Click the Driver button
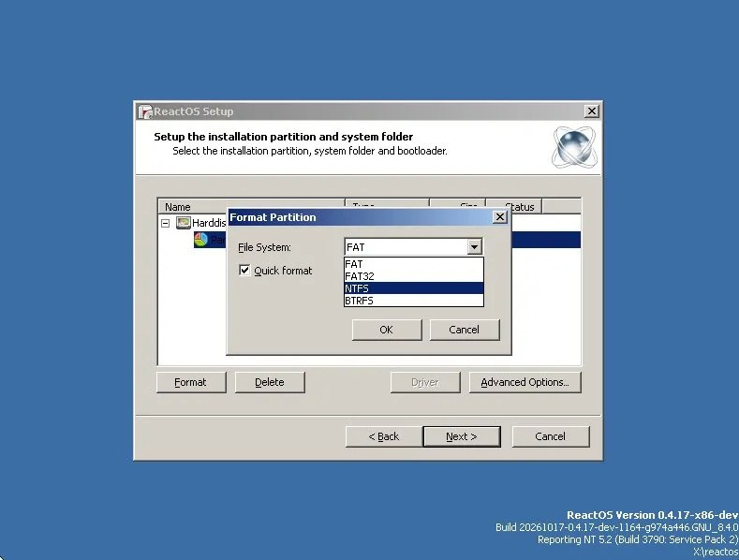 pos(425,382)
